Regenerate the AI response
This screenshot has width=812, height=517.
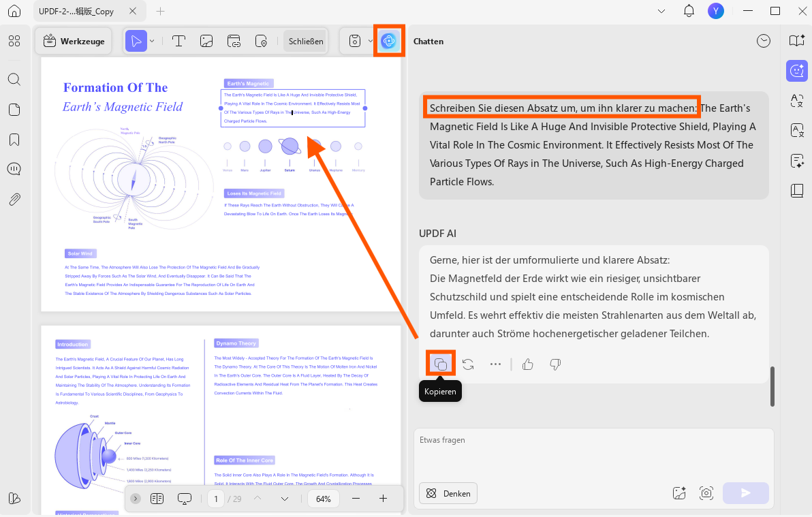(x=468, y=364)
